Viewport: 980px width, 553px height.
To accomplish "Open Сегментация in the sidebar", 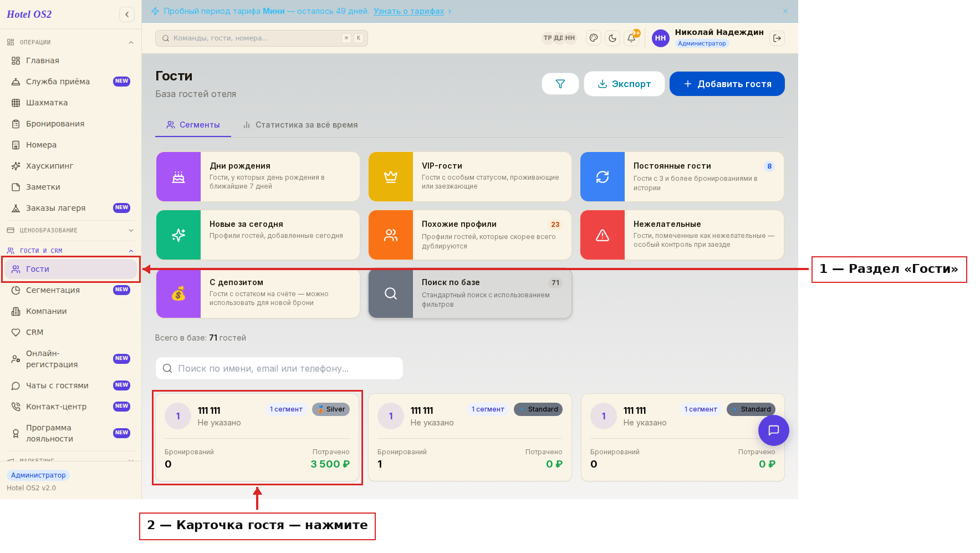I will coord(71,290).
